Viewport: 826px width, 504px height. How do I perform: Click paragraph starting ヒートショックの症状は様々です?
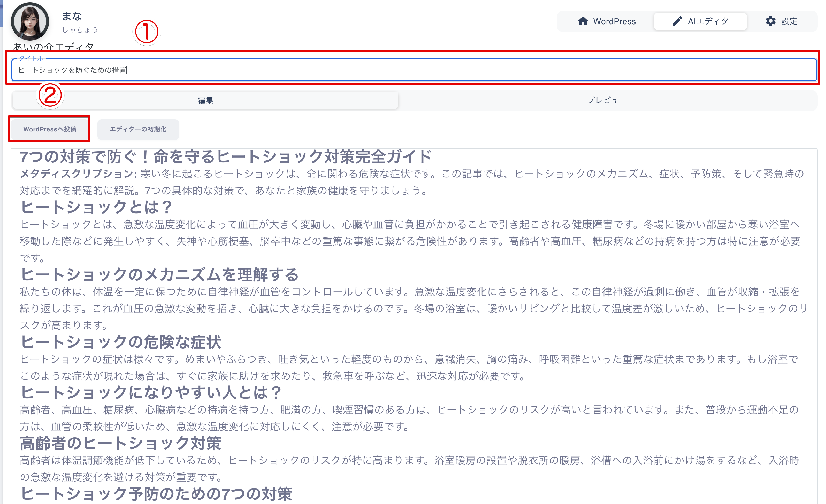click(x=410, y=367)
